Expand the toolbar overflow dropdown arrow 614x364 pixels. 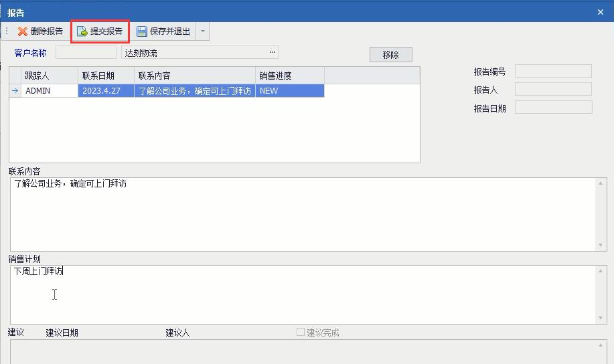click(x=203, y=31)
